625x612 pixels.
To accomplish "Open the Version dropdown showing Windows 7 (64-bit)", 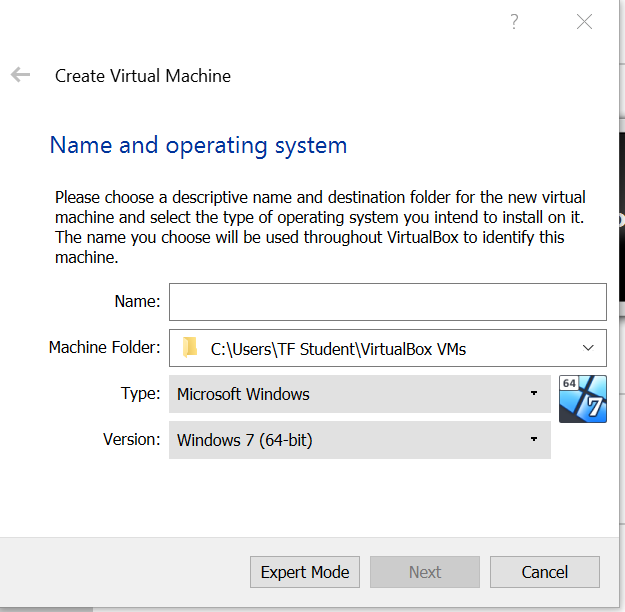I will (360, 440).
